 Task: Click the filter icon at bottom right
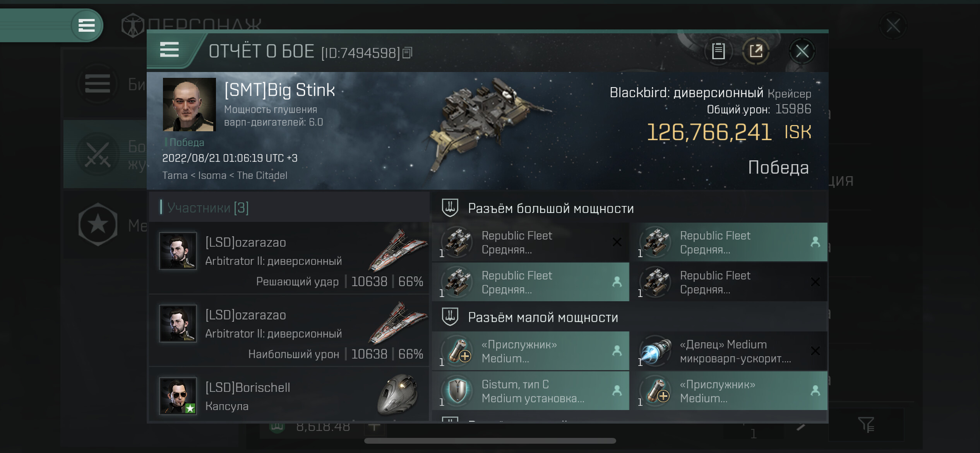(x=866, y=425)
